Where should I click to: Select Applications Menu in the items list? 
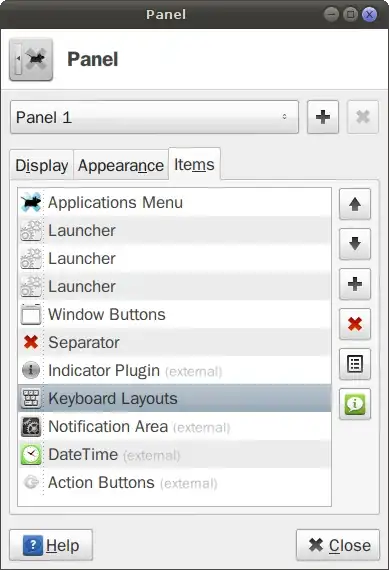coord(175,202)
